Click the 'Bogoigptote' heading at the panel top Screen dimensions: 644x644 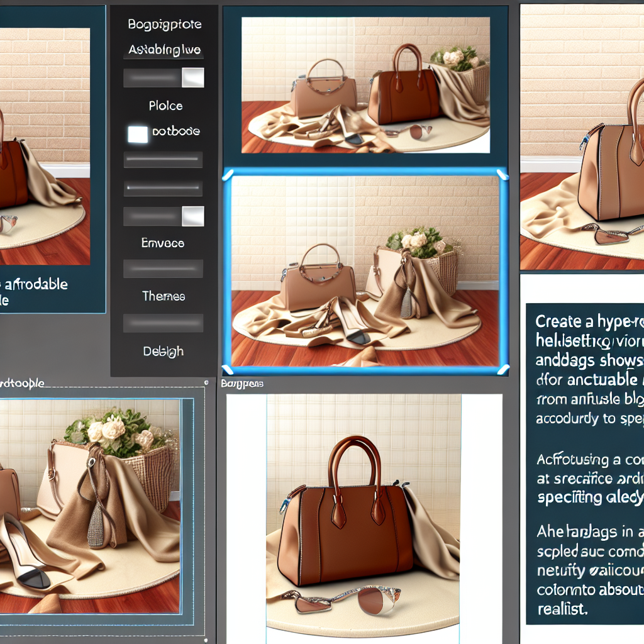(x=165, y=25)
